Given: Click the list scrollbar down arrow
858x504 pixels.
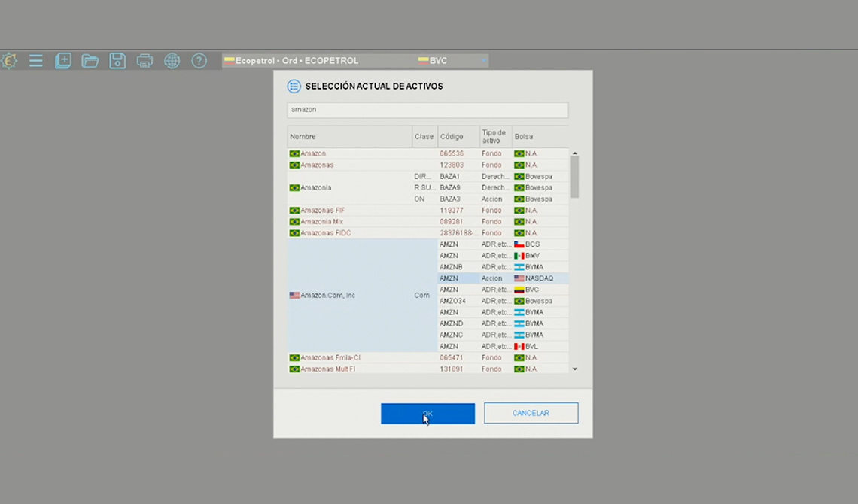Looking at the screenshot, I should tap(574, 369).
